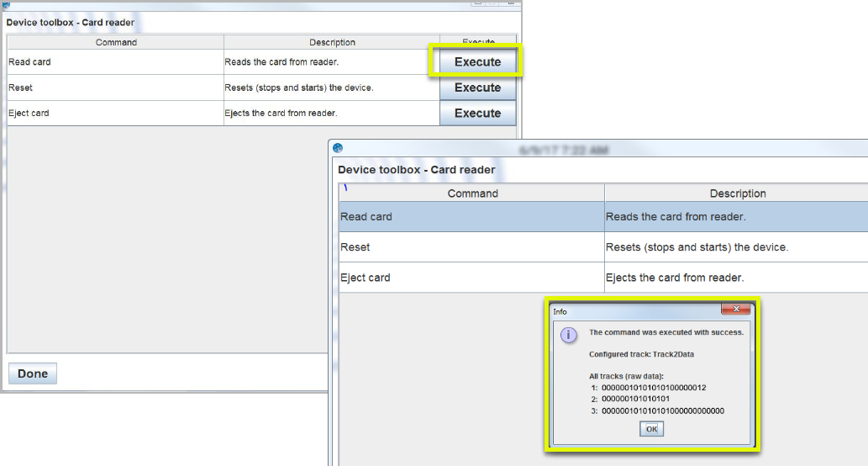The image size is (868, 466).
Task: Click 'Resets (stops and starts) the device.' in back window
Action: (x=299, y=87)
